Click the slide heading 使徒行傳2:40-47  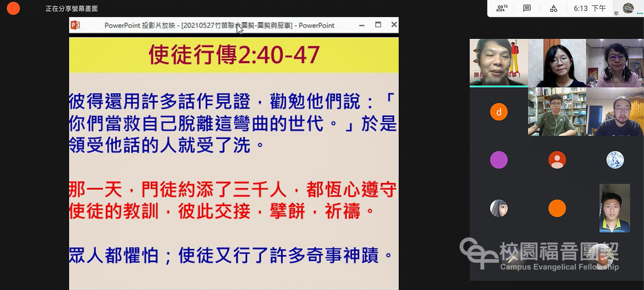pyautogui.click(x=234, y=55)
